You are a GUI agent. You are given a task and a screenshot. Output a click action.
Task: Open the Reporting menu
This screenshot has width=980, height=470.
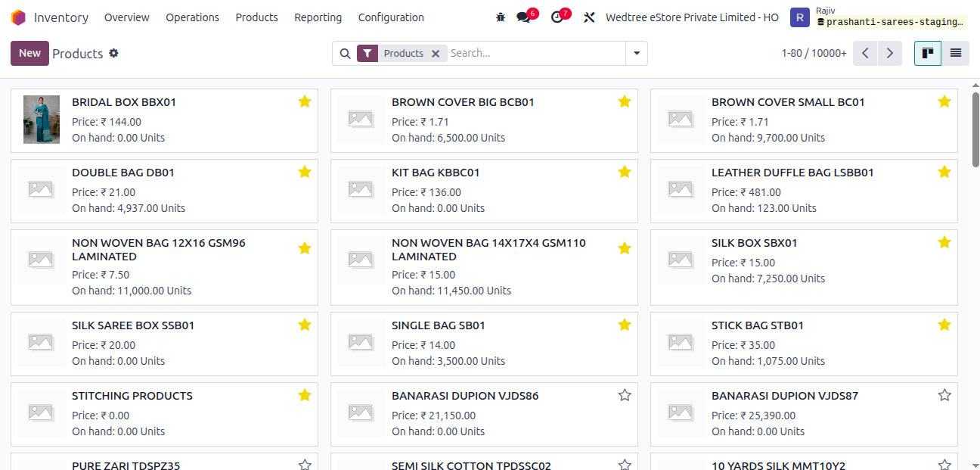(318, 17)
